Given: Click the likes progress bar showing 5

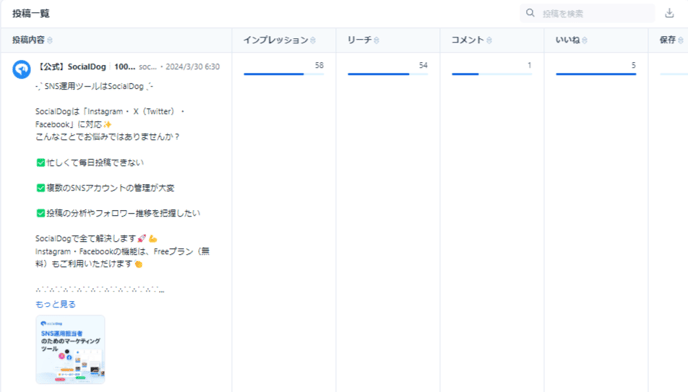Looking at the screenshot, I should [x=596, y=74].
